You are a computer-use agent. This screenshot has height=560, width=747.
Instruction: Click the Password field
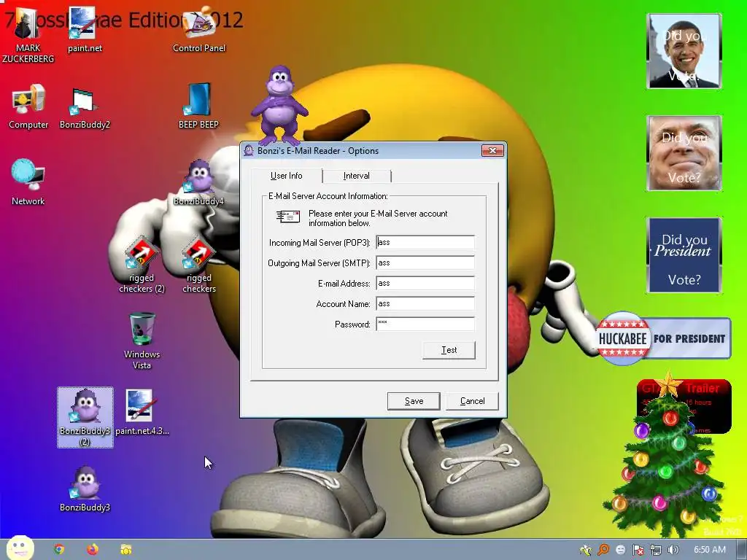click(425, 324)
